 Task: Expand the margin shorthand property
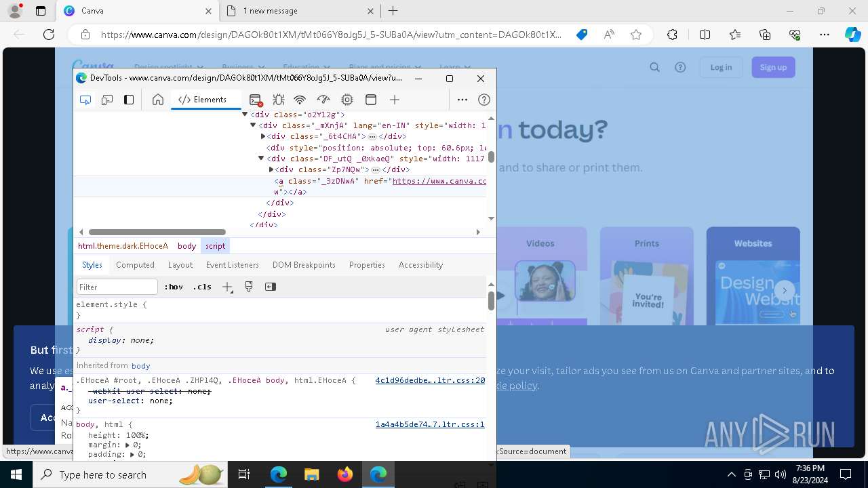[128, 445]
